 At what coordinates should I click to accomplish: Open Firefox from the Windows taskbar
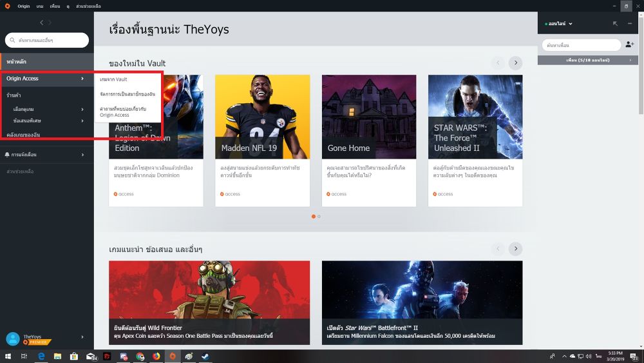tap(156, 356)
